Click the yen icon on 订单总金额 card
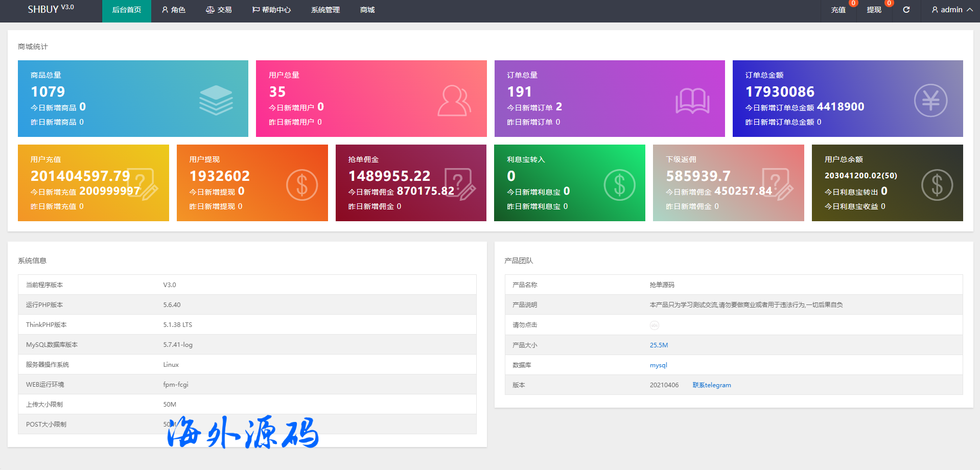The height and width of the screenshot is (470, 980). click(x=930, y=100)
